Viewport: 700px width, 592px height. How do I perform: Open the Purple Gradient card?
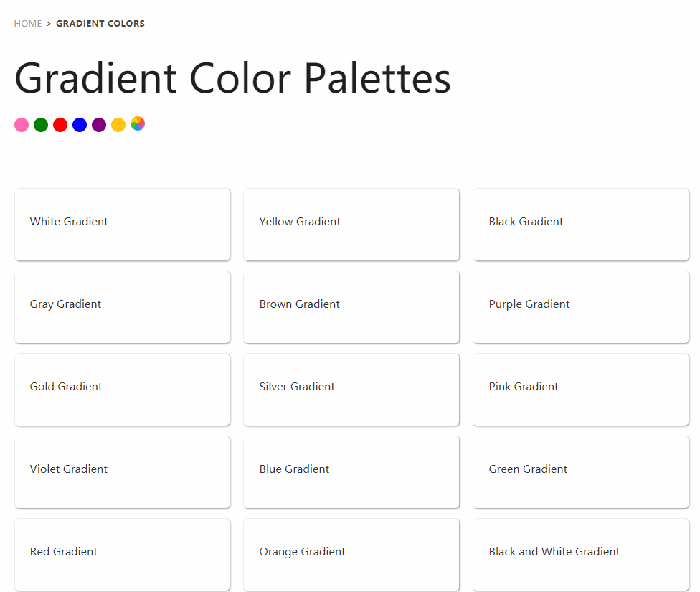581,306
